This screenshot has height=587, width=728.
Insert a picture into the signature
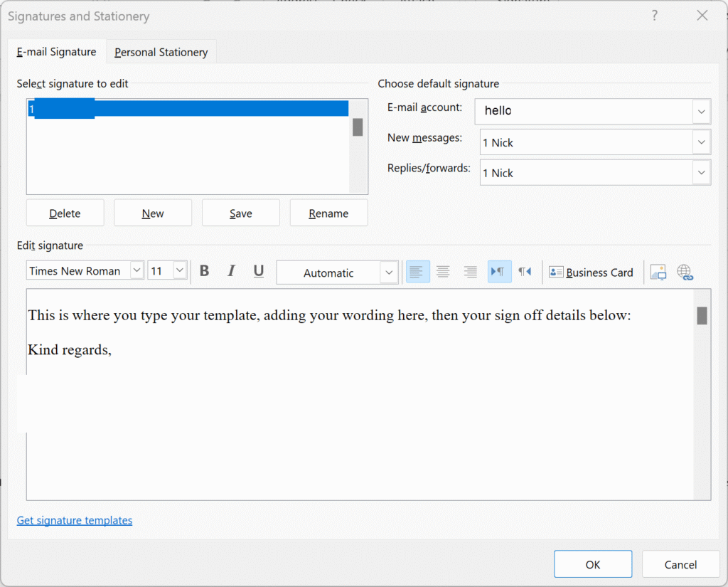point(658,271)
